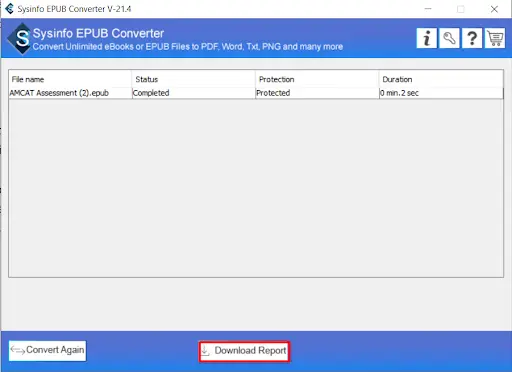Viewport: 512px width, 372px height.
Task: Select the File name column header
Action: (70, 79)
